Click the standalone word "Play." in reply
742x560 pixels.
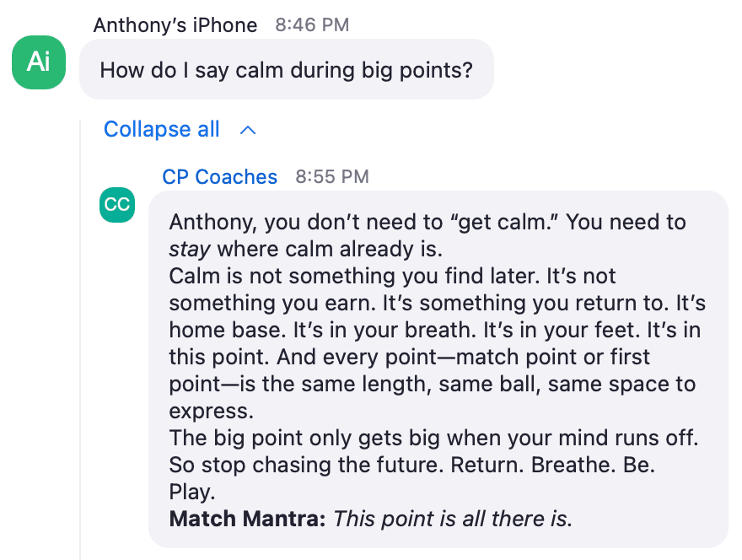click(x=192, y=493)
